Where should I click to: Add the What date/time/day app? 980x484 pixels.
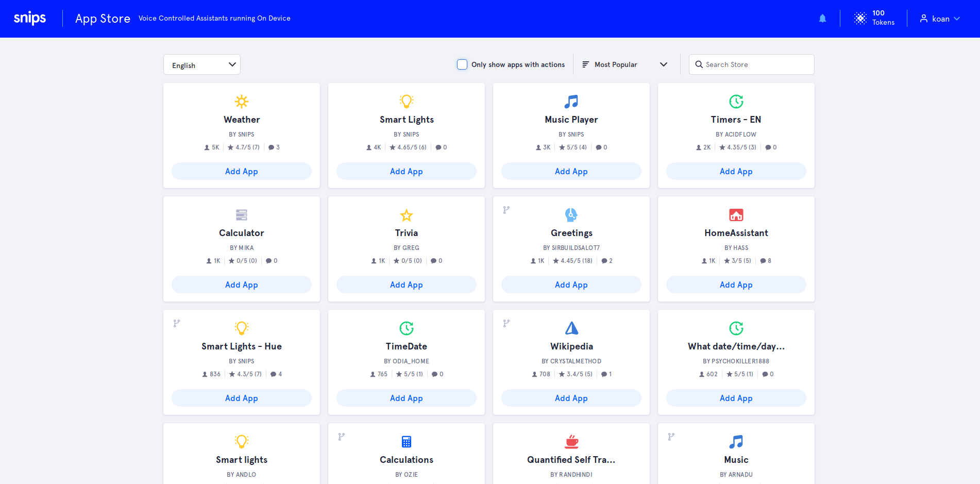pos(736,398)
